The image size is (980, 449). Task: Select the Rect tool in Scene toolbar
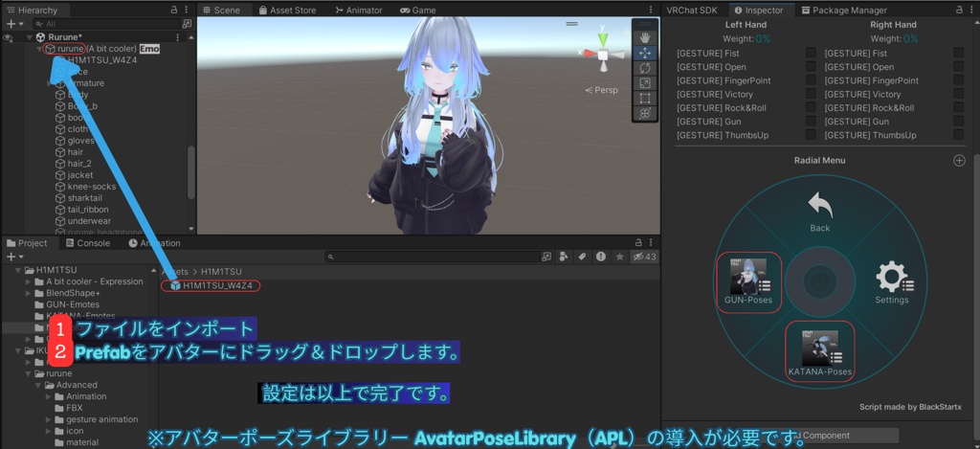click(x=645, y=99)
